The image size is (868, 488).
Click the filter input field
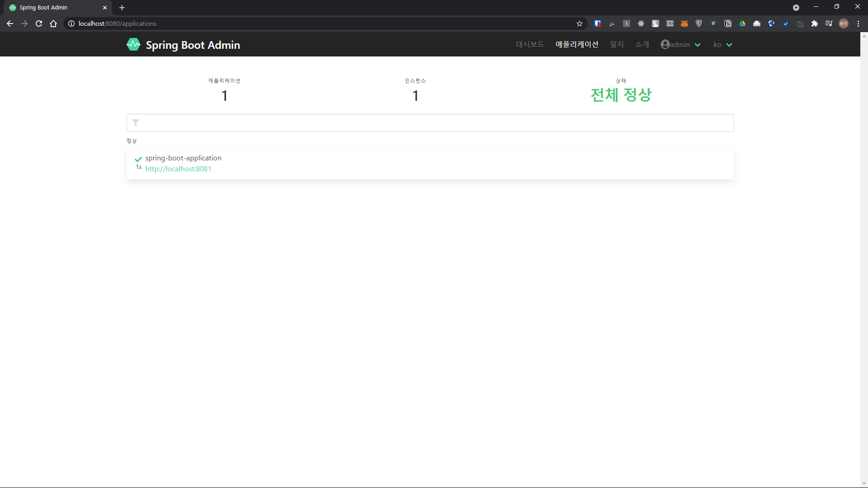[430, 123]
